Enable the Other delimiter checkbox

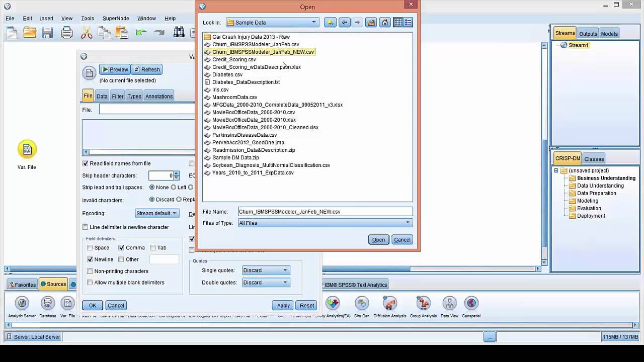click(x=121, y=259)
